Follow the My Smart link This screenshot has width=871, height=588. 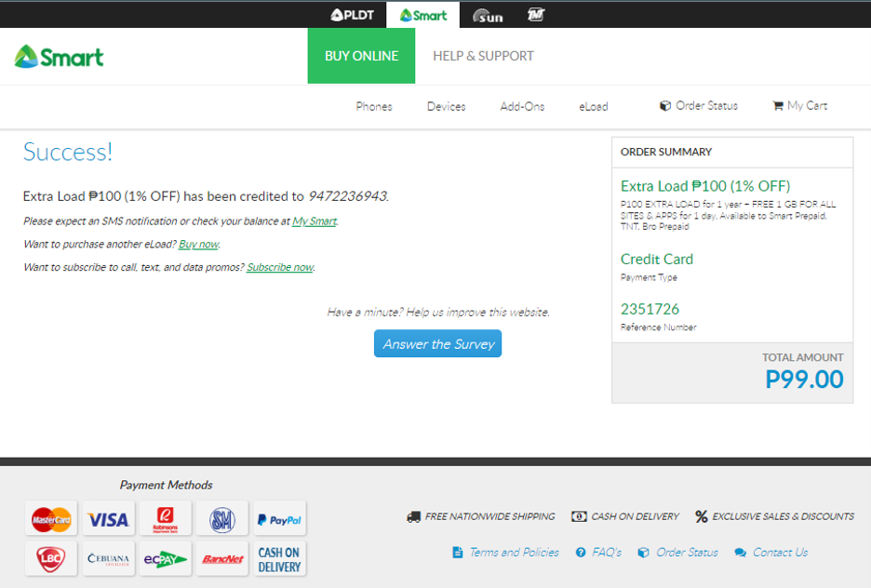[315, 221]
